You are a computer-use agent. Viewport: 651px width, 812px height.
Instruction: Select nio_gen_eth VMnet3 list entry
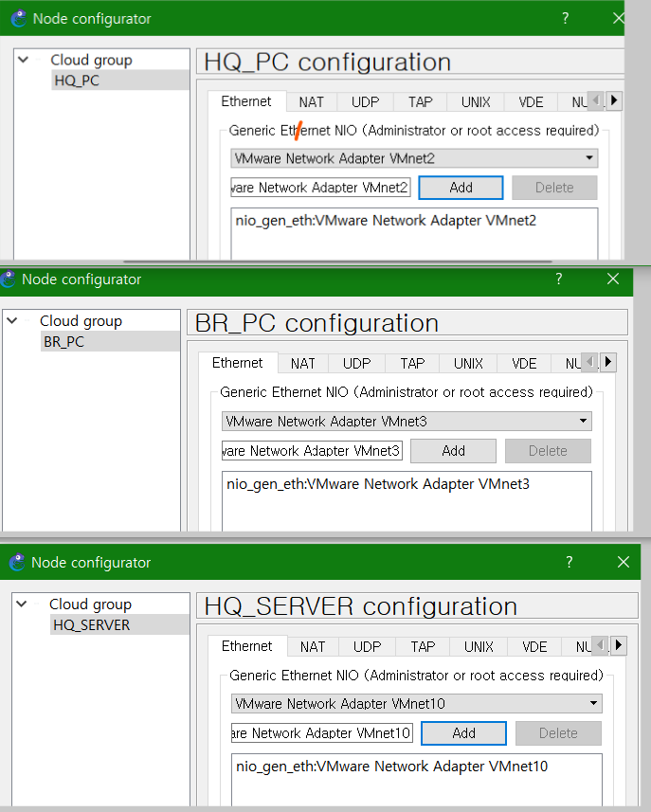pos(378,483)
